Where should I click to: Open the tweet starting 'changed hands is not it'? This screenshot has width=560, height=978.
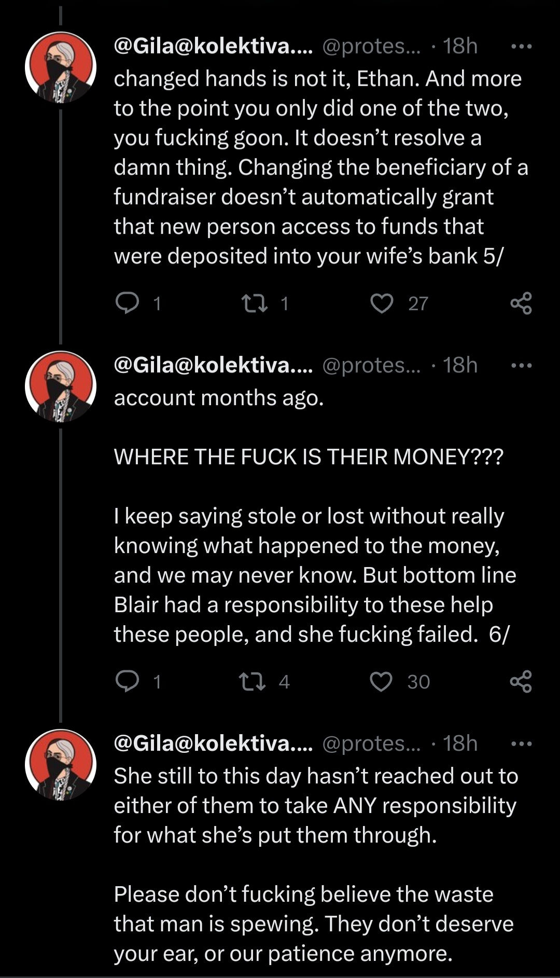point(316,167)
